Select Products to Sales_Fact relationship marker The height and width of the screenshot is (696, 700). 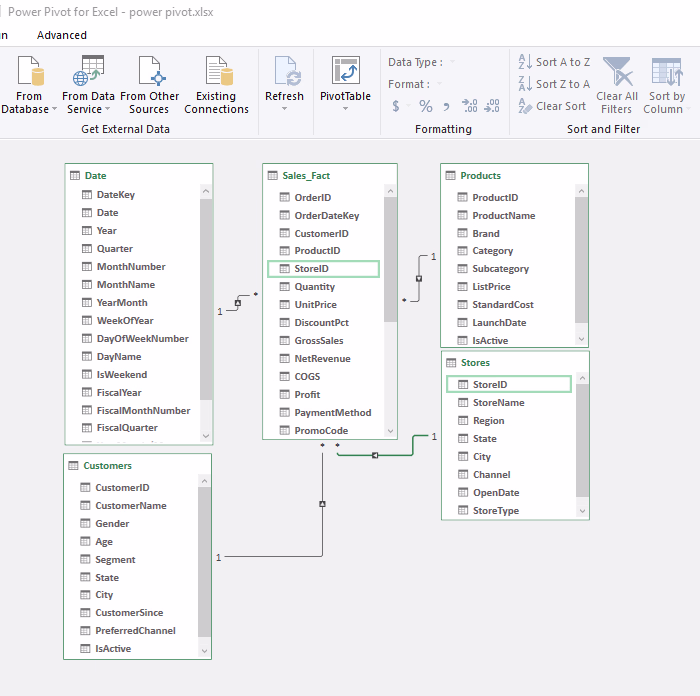pos(419,279)
